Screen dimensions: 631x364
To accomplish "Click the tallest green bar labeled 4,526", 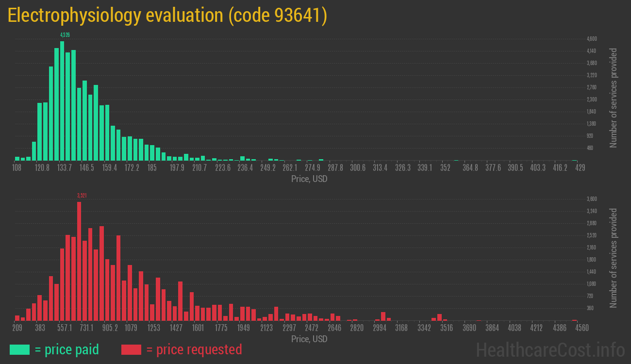I will (62, 101).
